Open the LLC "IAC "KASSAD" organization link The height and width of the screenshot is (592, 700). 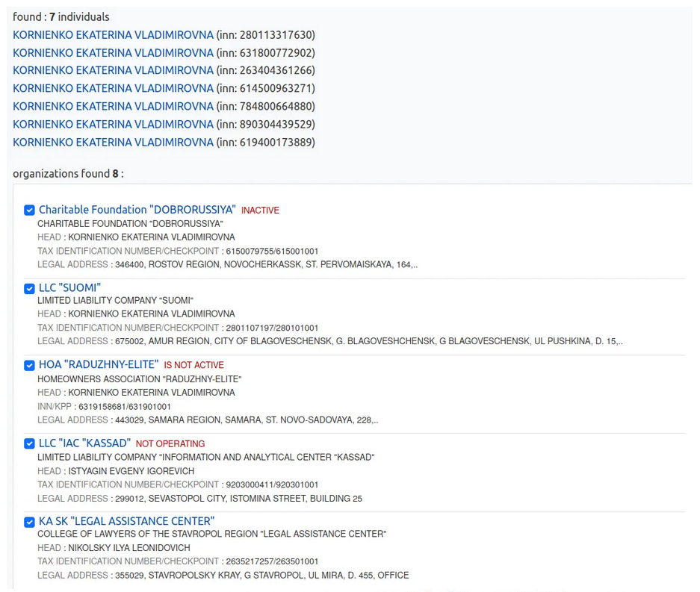(84, 443)
